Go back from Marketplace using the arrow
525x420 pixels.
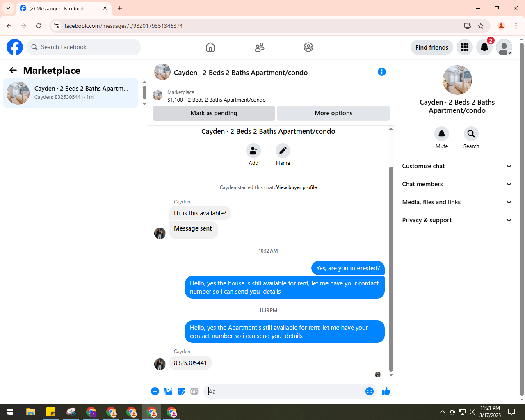[13, 71]
